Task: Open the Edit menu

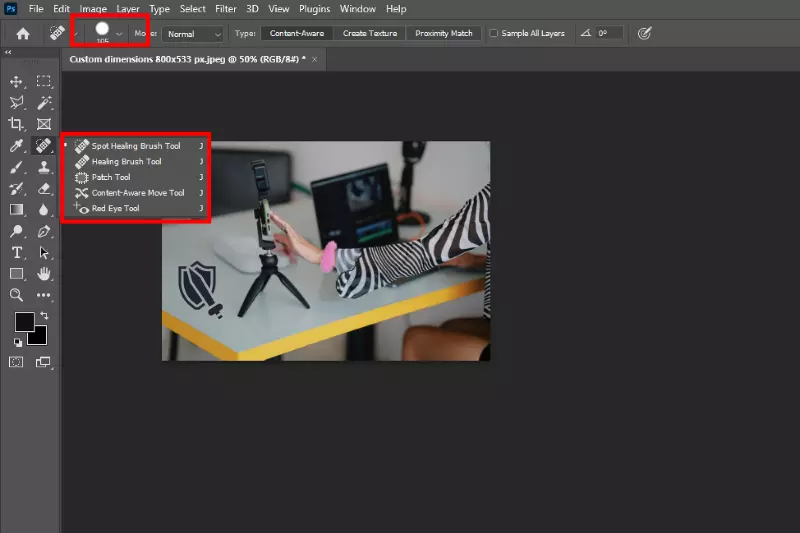Action: coord(61,9)
